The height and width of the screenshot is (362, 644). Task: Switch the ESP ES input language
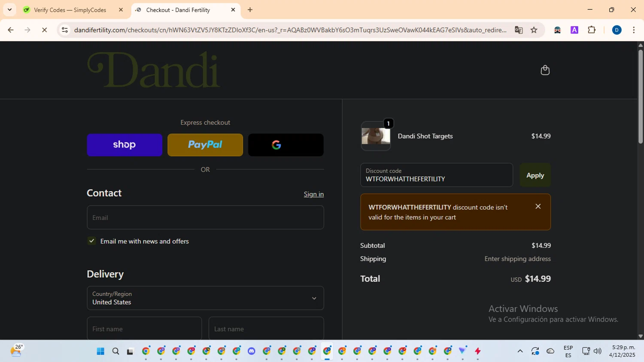click(568, 351)
